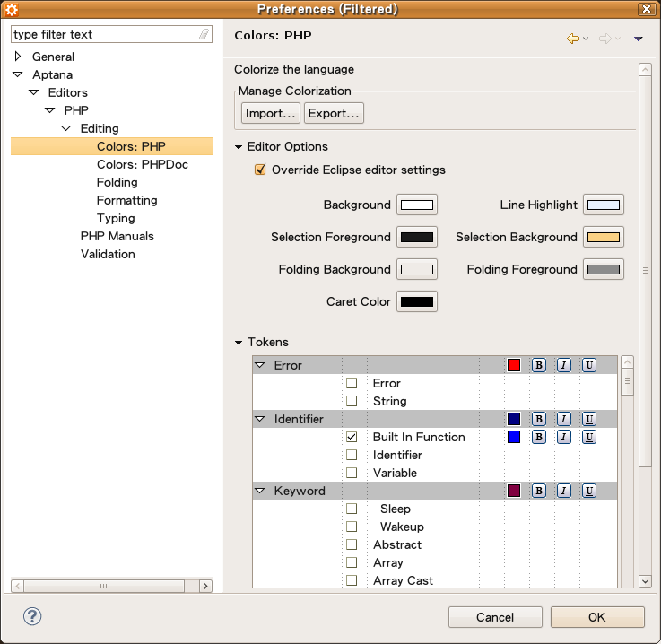Open the view menu triangle in header
The height and width of the screenshot is (644, 661).
(639, 39)
